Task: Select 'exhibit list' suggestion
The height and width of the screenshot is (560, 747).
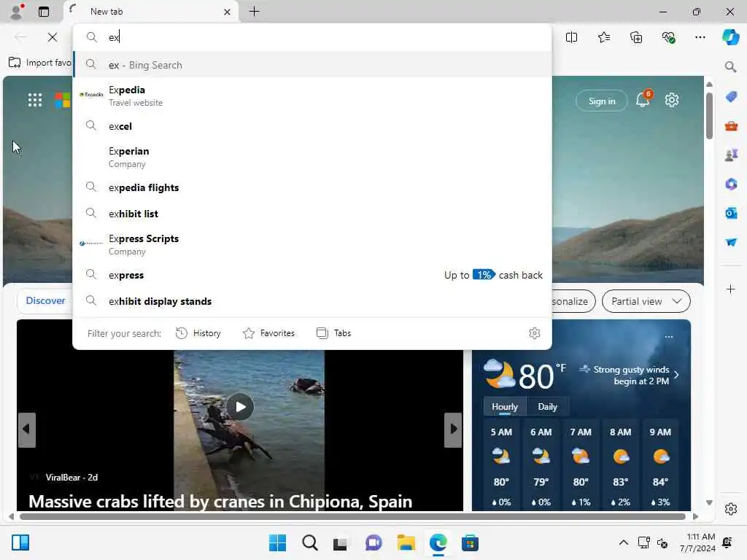Action: click(312, 214)
